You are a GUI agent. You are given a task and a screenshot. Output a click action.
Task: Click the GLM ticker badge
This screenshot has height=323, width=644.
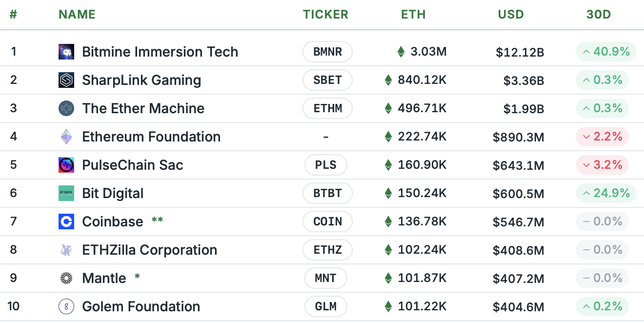click(x=326, y=306)
